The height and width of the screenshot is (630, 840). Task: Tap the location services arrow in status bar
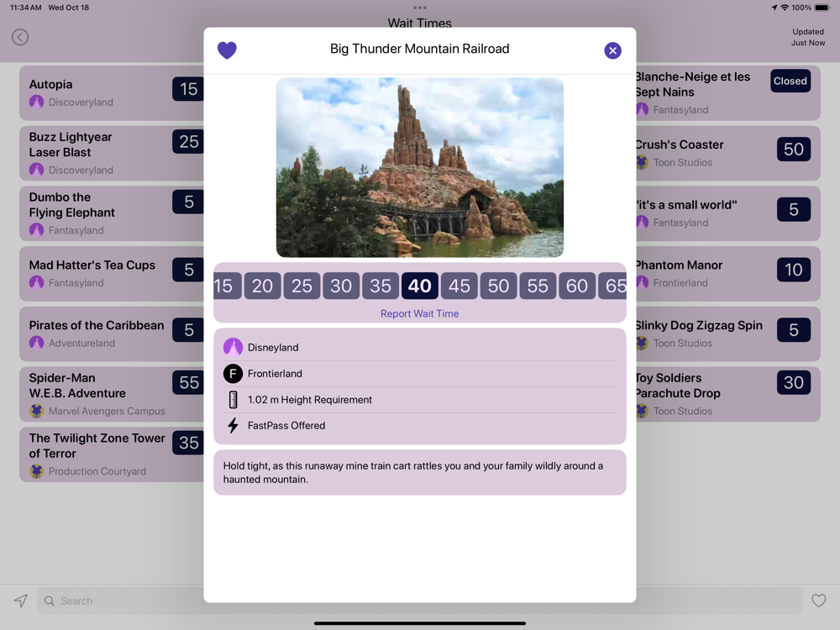pos(774,8)
